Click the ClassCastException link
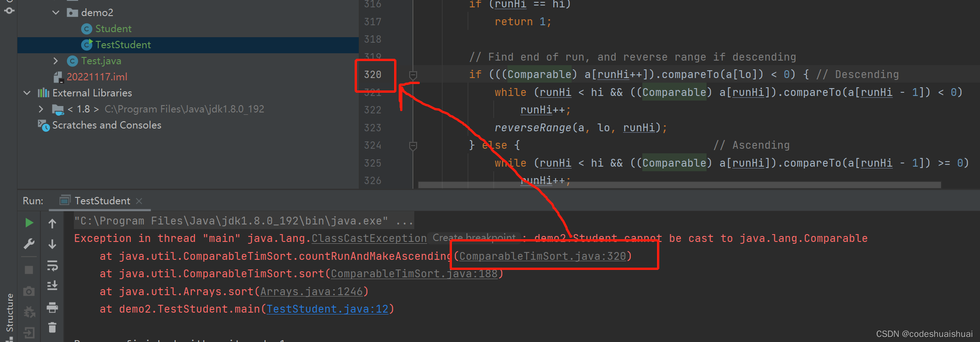The height and width of the screenshot is (342, 980). (x=369, y=238)
